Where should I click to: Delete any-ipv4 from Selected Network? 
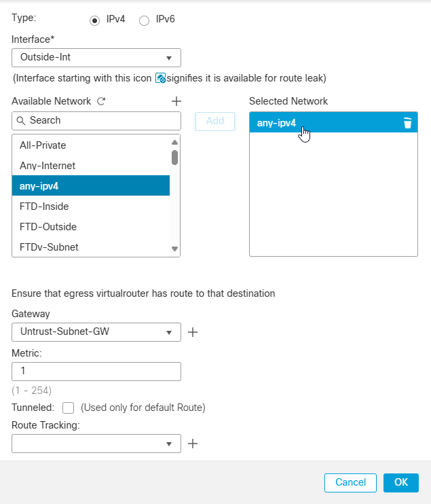coord(407,122)
